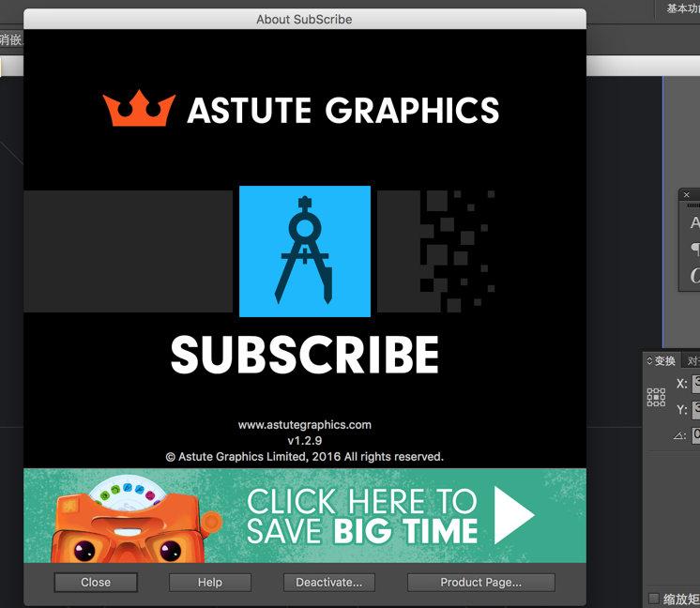Select the 变换 (Transform) panel tab
The image size is (700, 608).
coord(664,360)
